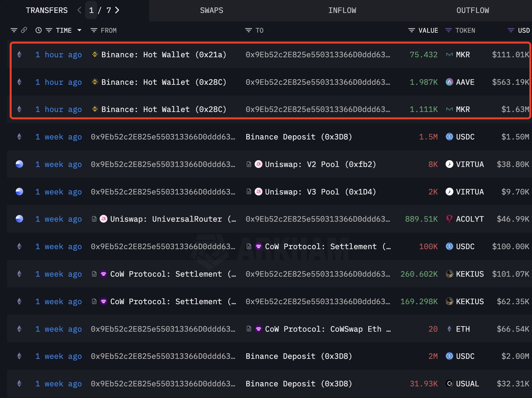Click the Base chain icon on the ACOLYT row
The width and height of the screenshot is (532, 398).
[19, 219]
